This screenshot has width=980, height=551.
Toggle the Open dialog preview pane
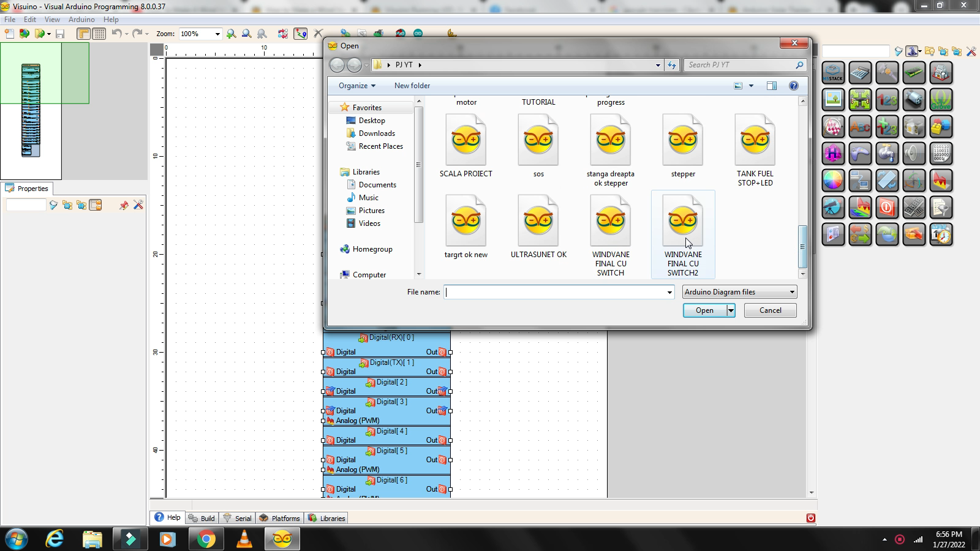click(771, 86)
